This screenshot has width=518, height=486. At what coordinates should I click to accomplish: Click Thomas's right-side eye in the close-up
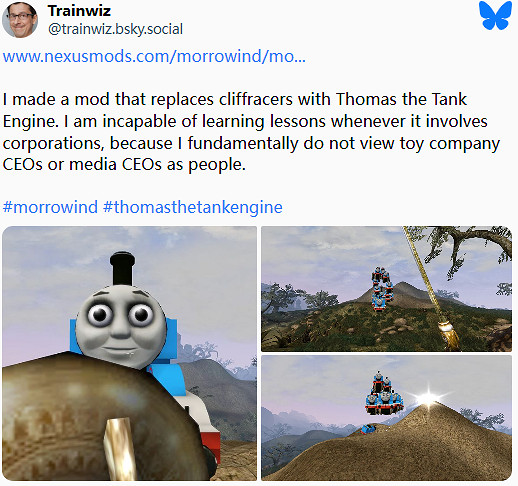click(x=141, y=314)
